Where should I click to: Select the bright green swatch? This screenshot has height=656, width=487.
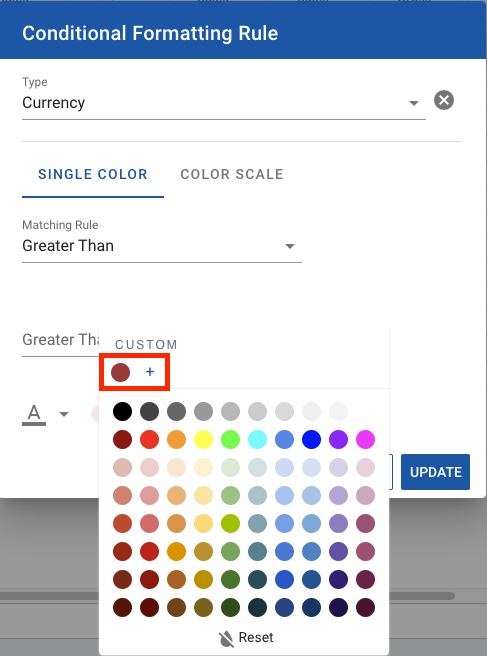[230, 440]
